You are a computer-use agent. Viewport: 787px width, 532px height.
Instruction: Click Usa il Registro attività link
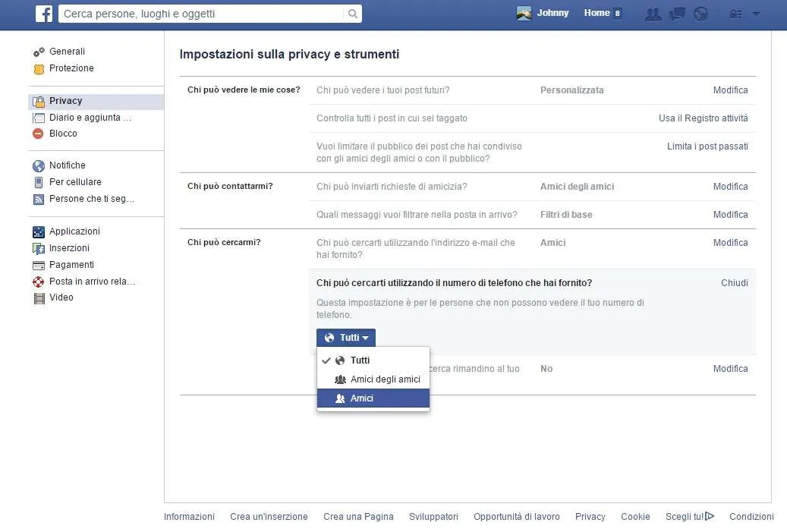(x=704, y=118)
